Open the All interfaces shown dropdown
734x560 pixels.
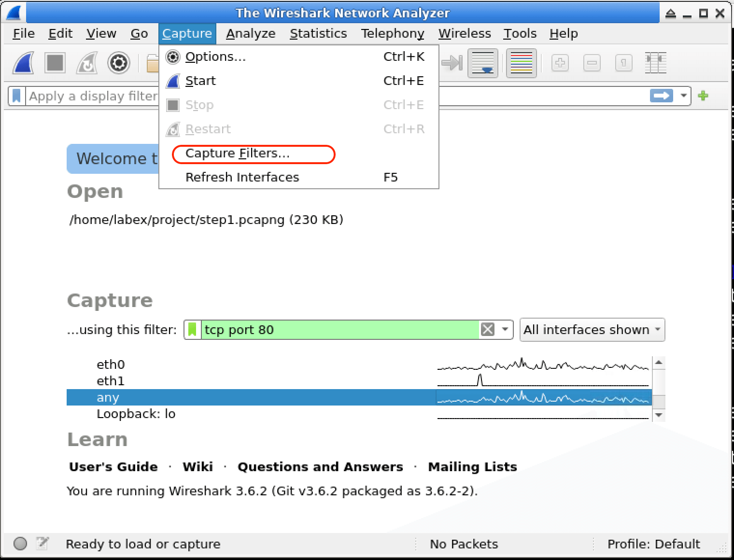592,330
